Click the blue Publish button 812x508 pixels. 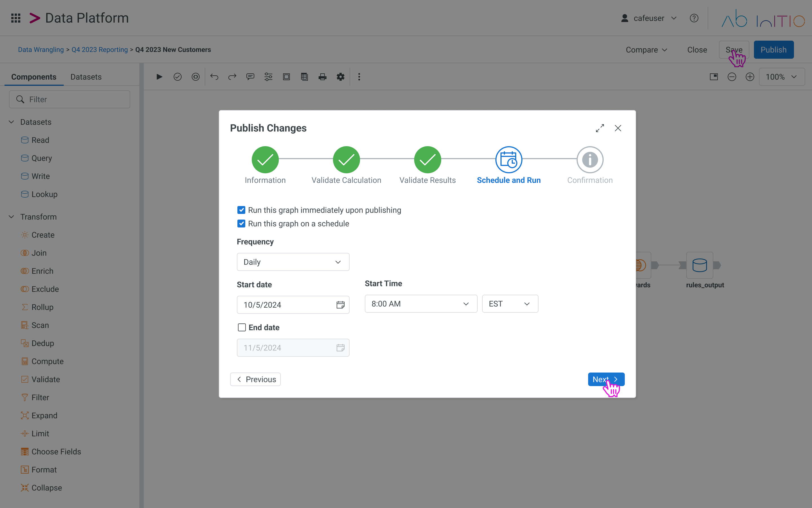pos(773,50)
